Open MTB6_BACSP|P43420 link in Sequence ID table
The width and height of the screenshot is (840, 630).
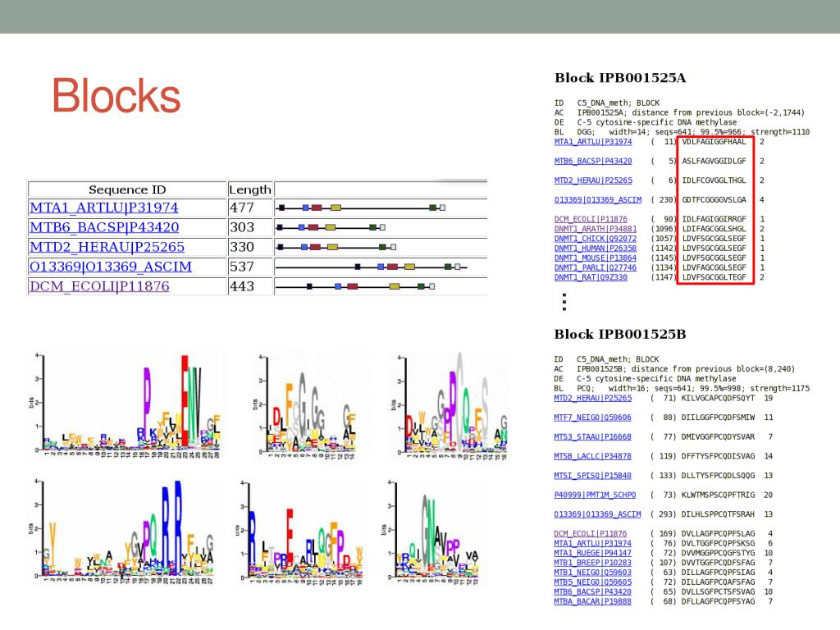point(104,228)
